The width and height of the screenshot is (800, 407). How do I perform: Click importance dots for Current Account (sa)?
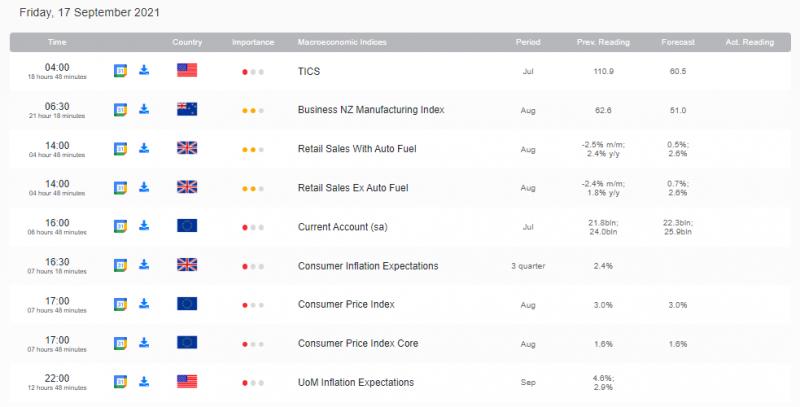point(253,227)
